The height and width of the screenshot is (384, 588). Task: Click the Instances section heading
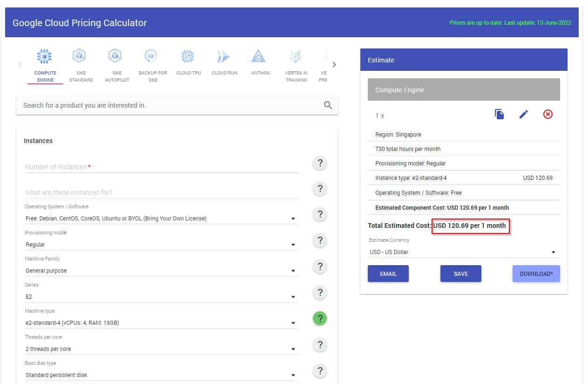38,141
